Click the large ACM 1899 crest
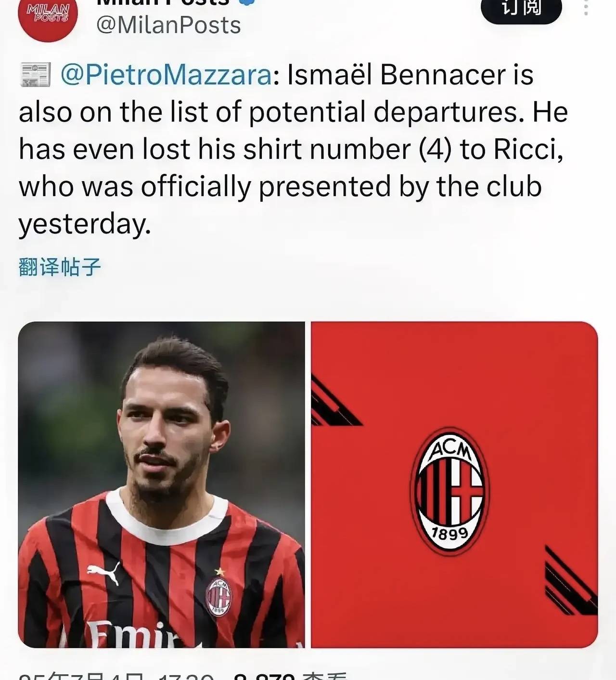Image resolution: width=616 pixels, height=680 pixels. [449, 491]
